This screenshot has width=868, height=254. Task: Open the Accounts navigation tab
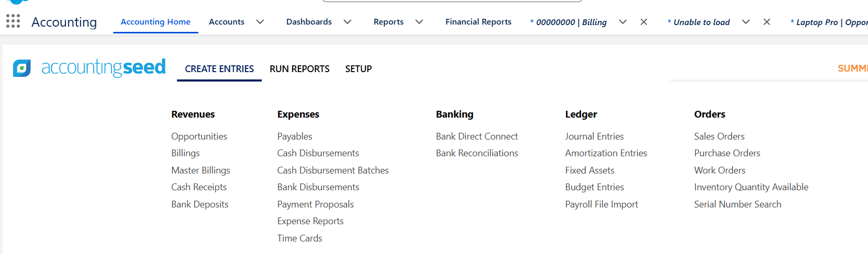point(226,22)
